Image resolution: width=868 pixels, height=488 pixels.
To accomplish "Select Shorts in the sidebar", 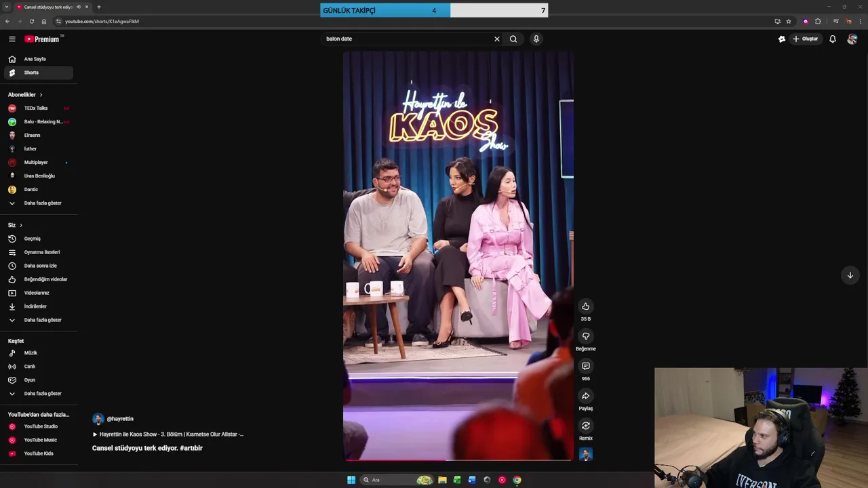I will pos(39,73).
